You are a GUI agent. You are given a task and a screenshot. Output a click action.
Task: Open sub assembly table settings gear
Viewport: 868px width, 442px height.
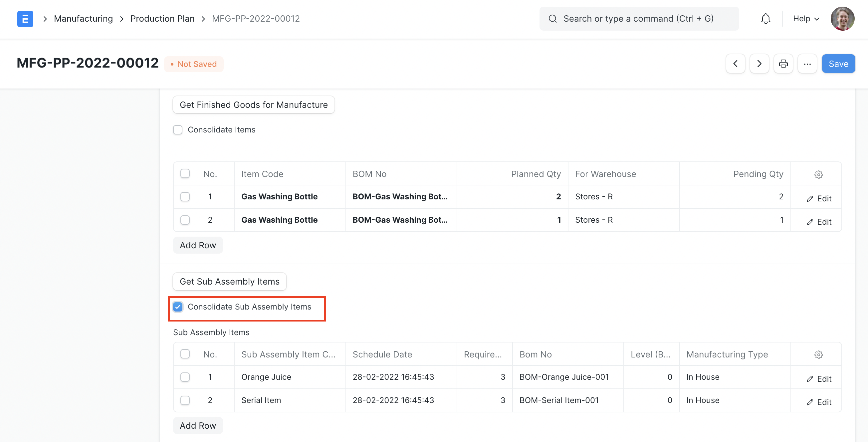point(818,354)
